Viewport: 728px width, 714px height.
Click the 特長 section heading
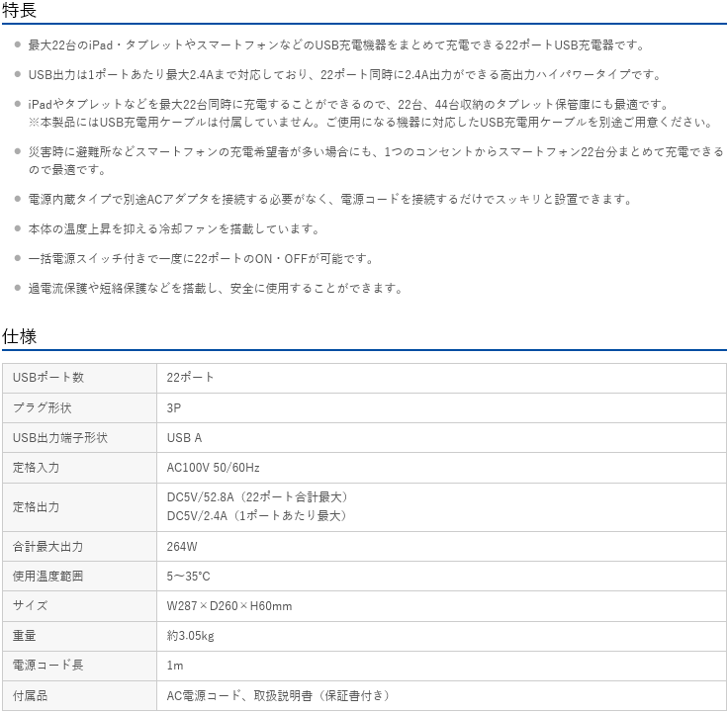19,10
